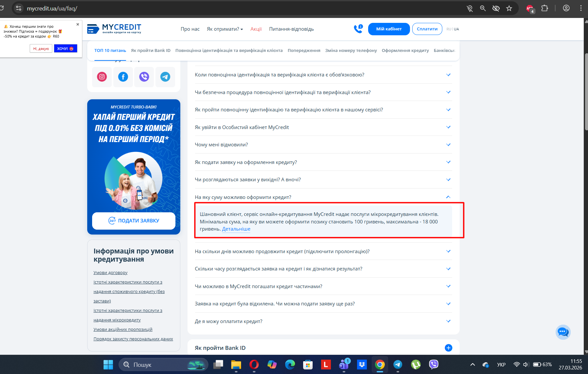Expand 'На скільки днів можливо продовжити' question
Image resolution: width=588 pixels, height=374 pixels.
click(x=323, y=252)
